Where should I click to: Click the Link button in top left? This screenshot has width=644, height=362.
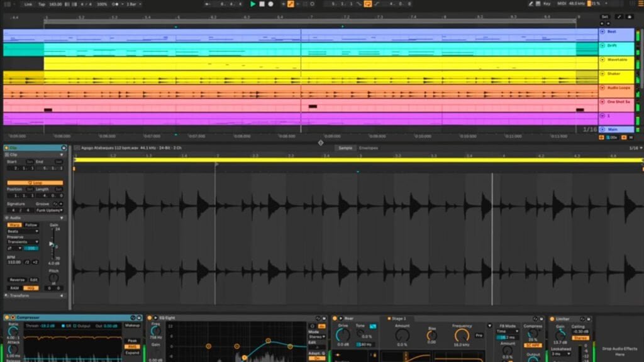[30, 4]
